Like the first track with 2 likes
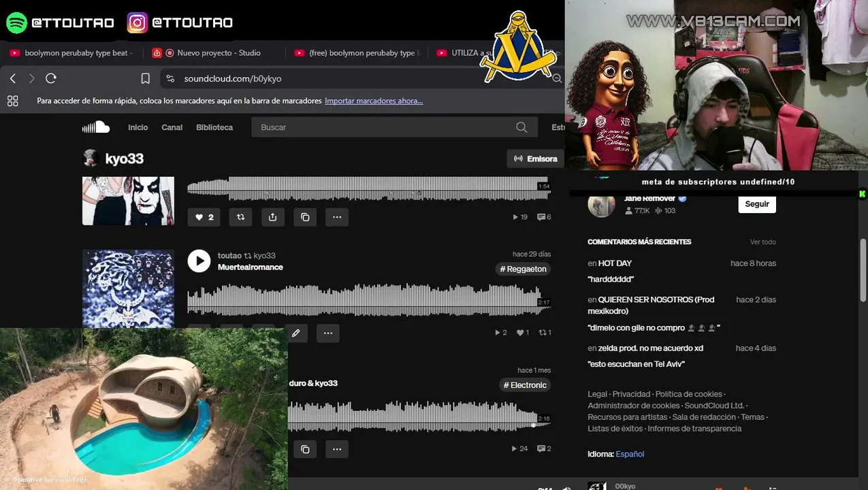Image resolution: width=868 pixels, height=490 pixels. pos(205,217)
